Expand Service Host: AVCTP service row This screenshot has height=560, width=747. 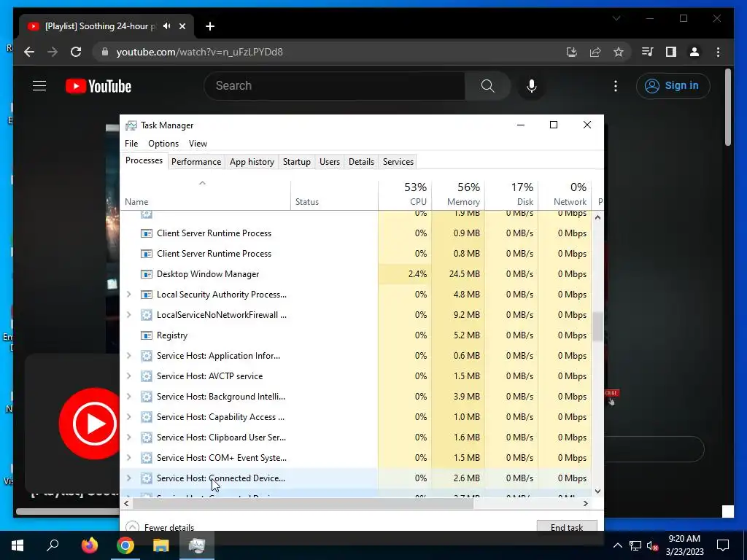(x=128, y=376)
